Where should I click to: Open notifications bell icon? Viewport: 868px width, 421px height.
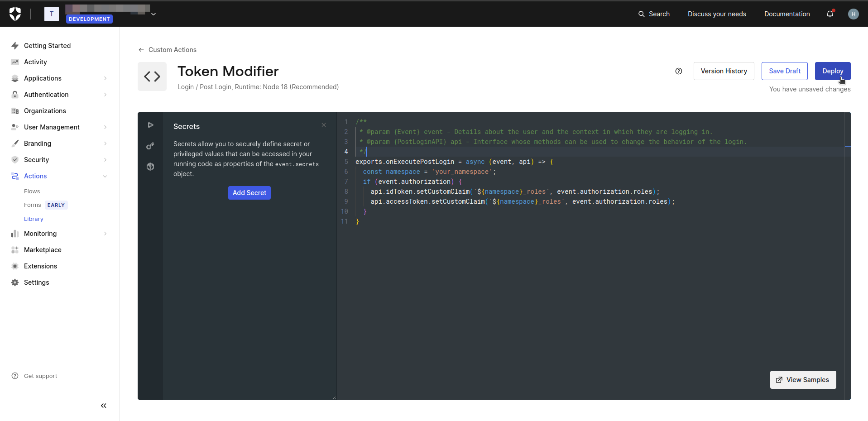click(830, 14)
